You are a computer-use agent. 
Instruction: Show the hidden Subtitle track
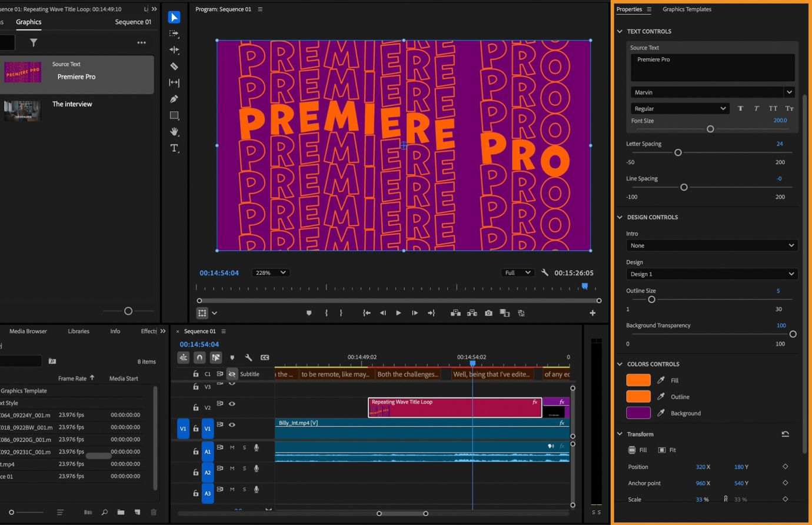click(x=232, y=374)
